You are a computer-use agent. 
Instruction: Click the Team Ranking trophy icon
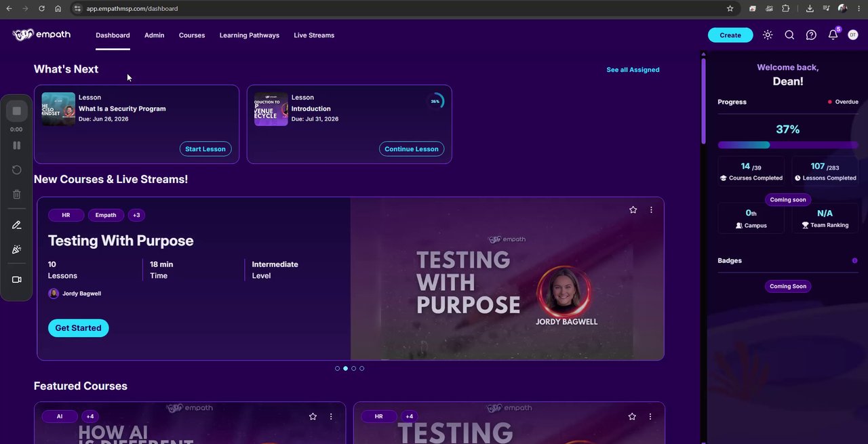pyautogui.click(x=806, y=225)
